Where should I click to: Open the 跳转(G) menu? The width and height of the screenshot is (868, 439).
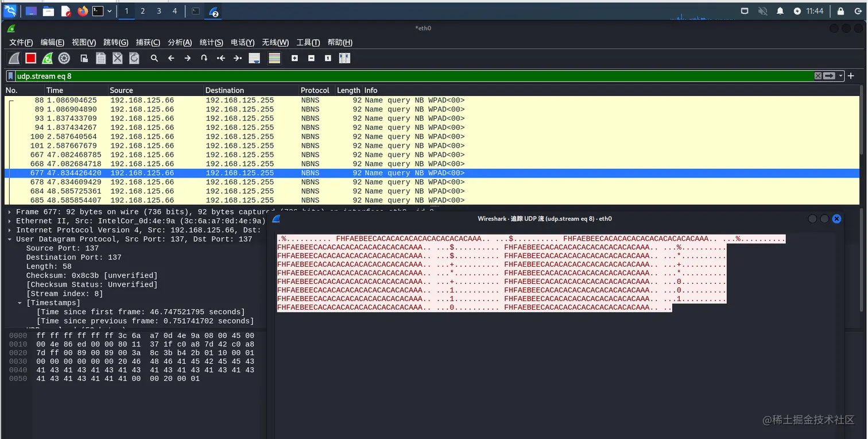pyautogui.click(x=116, y=43)
